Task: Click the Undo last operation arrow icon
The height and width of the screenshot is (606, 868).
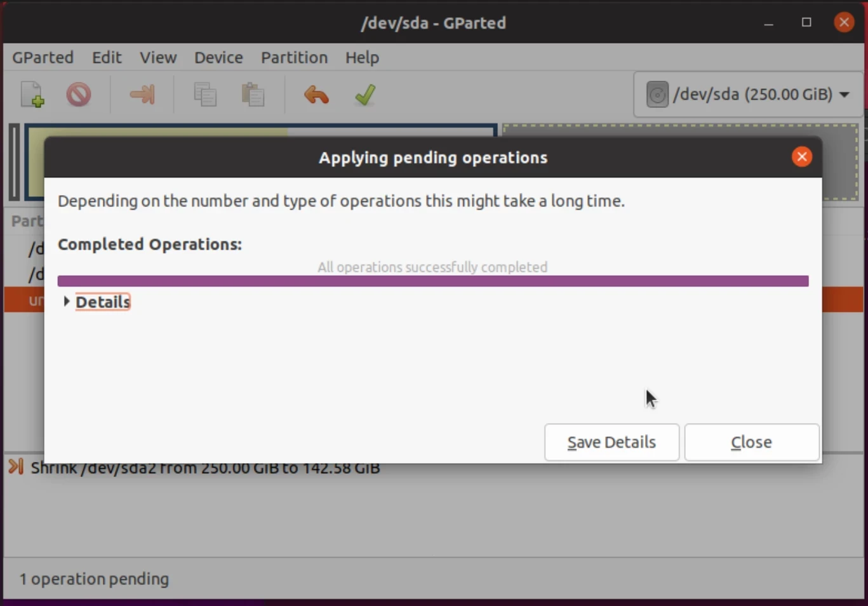Action: click(316, 95)
